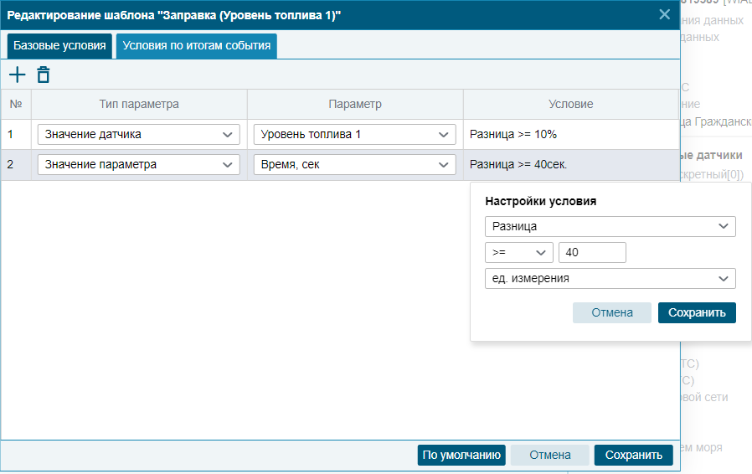This screenshot has height=474, width=752.
Task: Expand the ед. измерения units dropdown
Action: (610, 278)
